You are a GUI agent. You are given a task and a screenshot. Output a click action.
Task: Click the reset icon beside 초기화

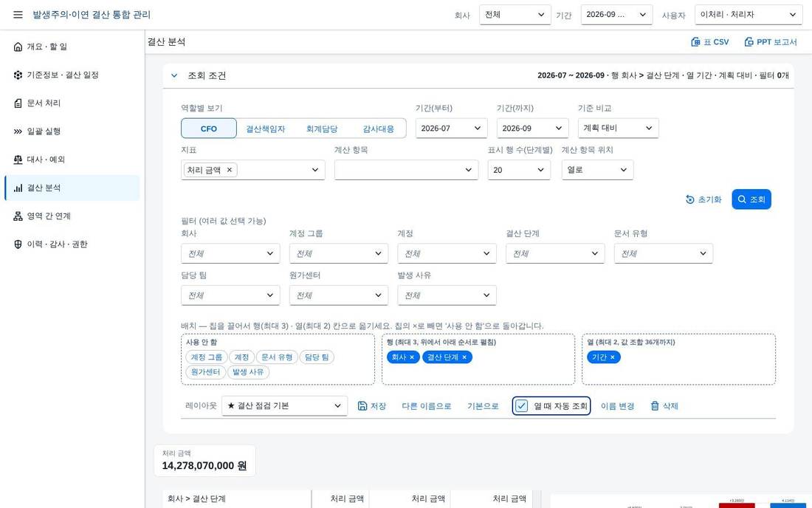tap(689, 199)
